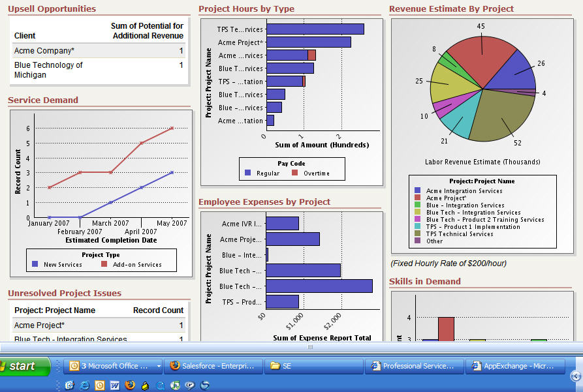Launch Internet Explorer from the Quick Launch bar
The height and width of the screenshot is (392, 583).
pyautogui.click(x=85, y=385)
